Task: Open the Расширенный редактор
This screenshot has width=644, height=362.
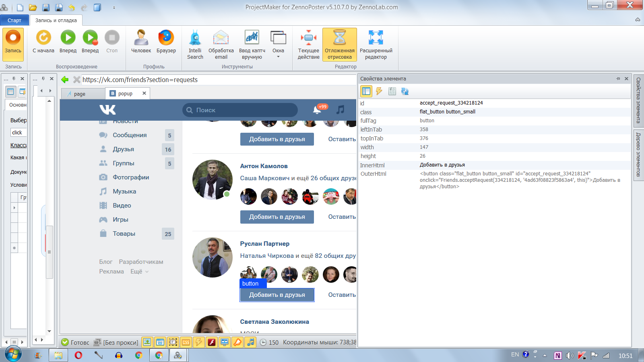Action: click(x=376, y=45)
